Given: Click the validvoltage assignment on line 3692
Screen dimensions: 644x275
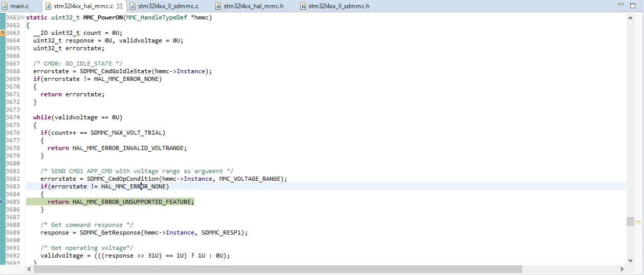Looking at the screenshot, I should [x=135, y=256].
